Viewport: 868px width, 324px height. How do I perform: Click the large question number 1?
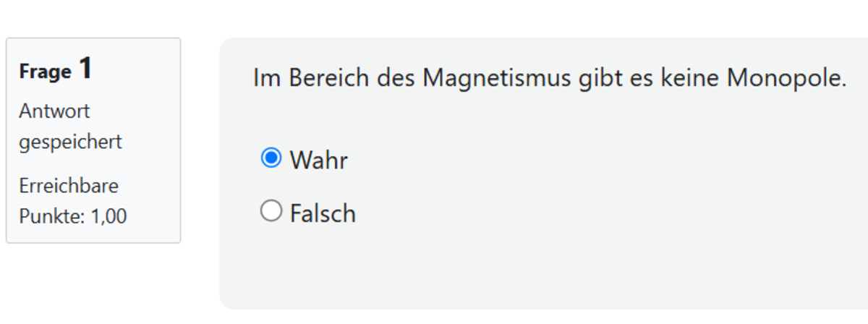pyautogui.click(x=85, y=69)
